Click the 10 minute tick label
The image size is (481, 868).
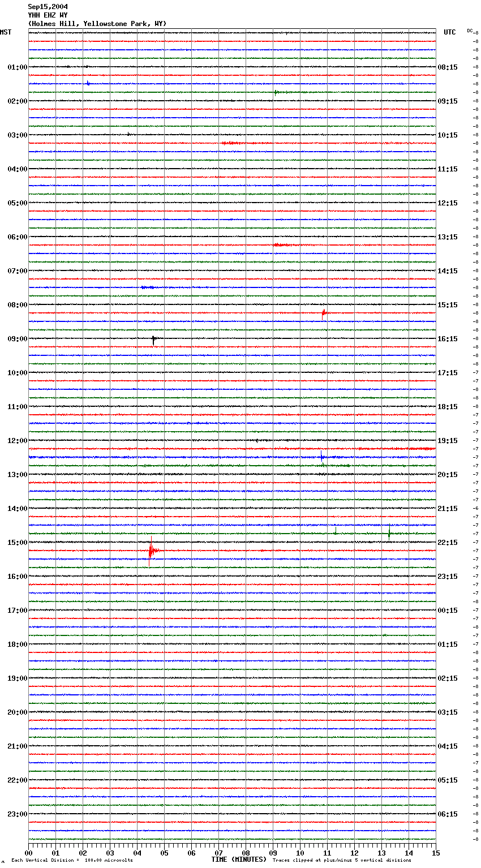pyautogui.click(x=300, y=853)
